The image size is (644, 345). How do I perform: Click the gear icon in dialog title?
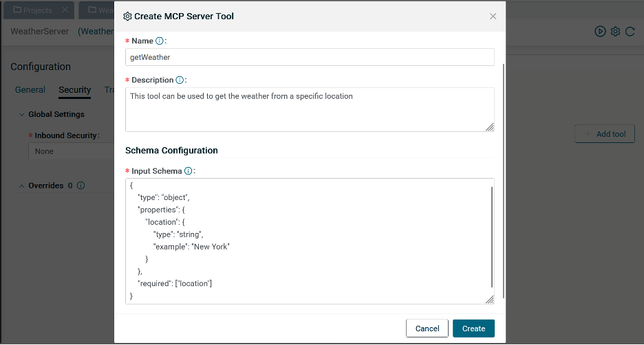(127, 16)
